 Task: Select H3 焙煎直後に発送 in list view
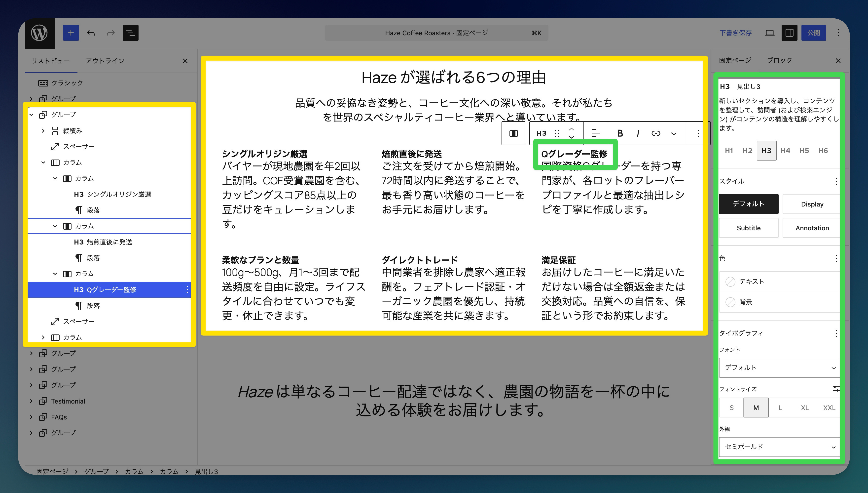tap(109, 242)
